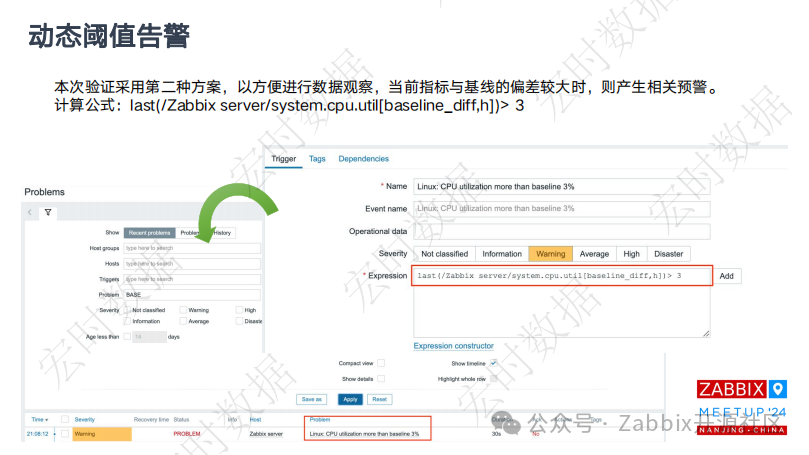Image resolution: width=809 pixels, height=455 pixels.
Task: Check the Disaster severity filter checkbox
Action: pos(239,321)
